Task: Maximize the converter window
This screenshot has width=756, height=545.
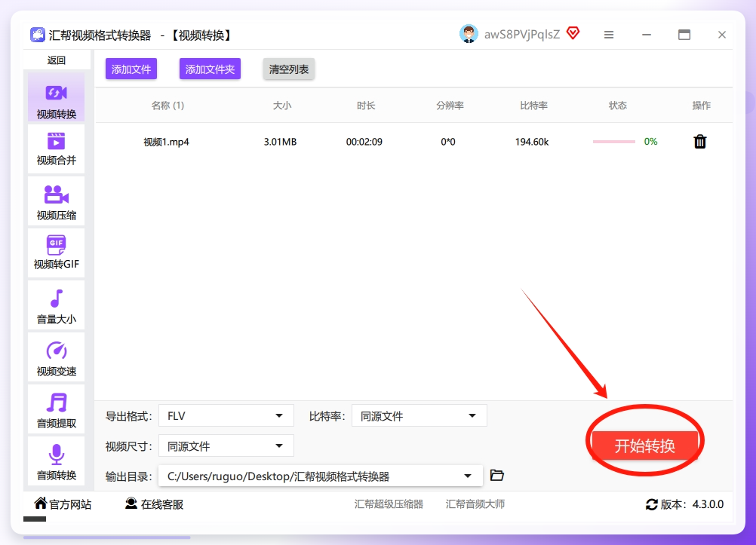Action: (684, 35)
